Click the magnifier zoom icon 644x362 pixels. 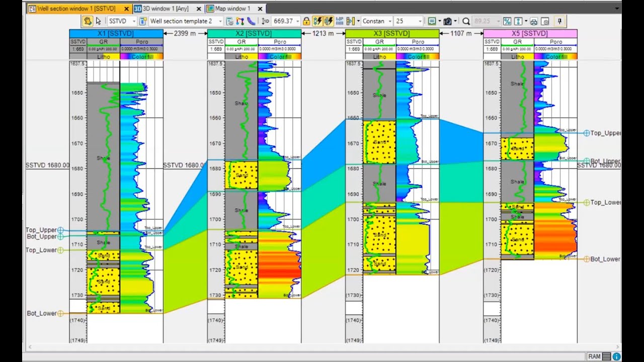pos(466,21)
